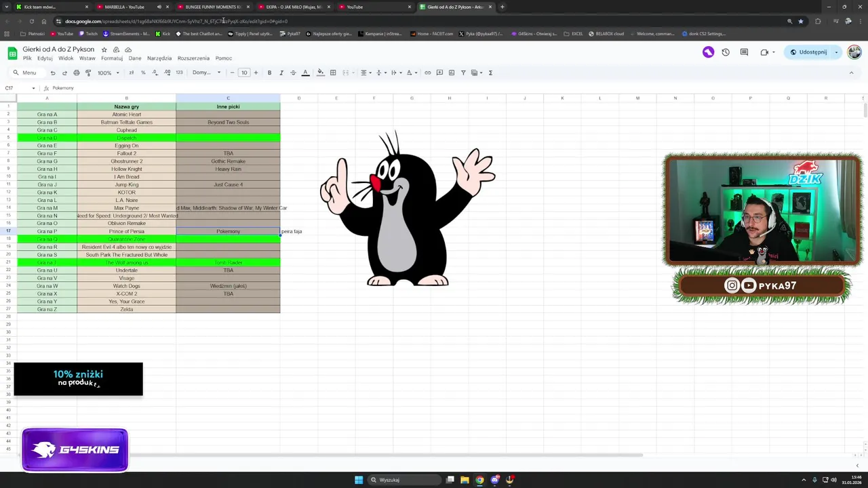
Task: Activate the paint format roller
Action: (x=88, y=73)
